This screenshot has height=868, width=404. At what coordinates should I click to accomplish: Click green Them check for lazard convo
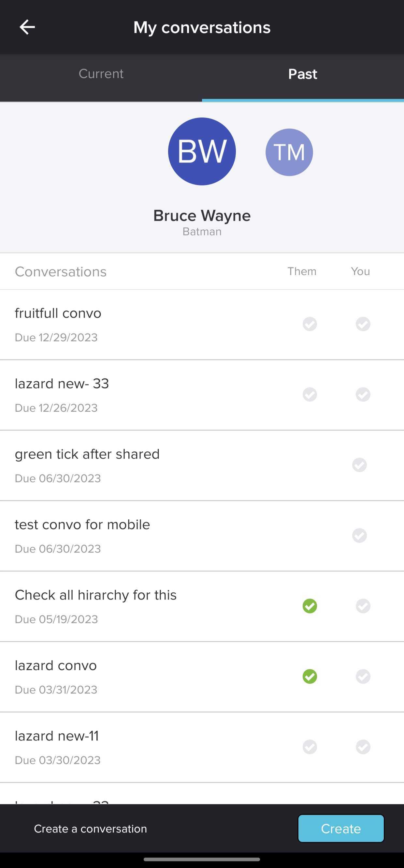pos(310,676)
